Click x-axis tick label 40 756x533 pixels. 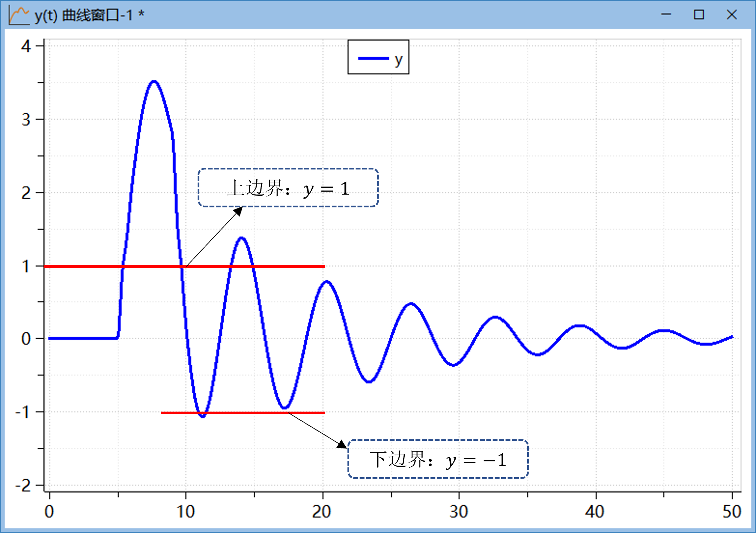coord(595,512)
